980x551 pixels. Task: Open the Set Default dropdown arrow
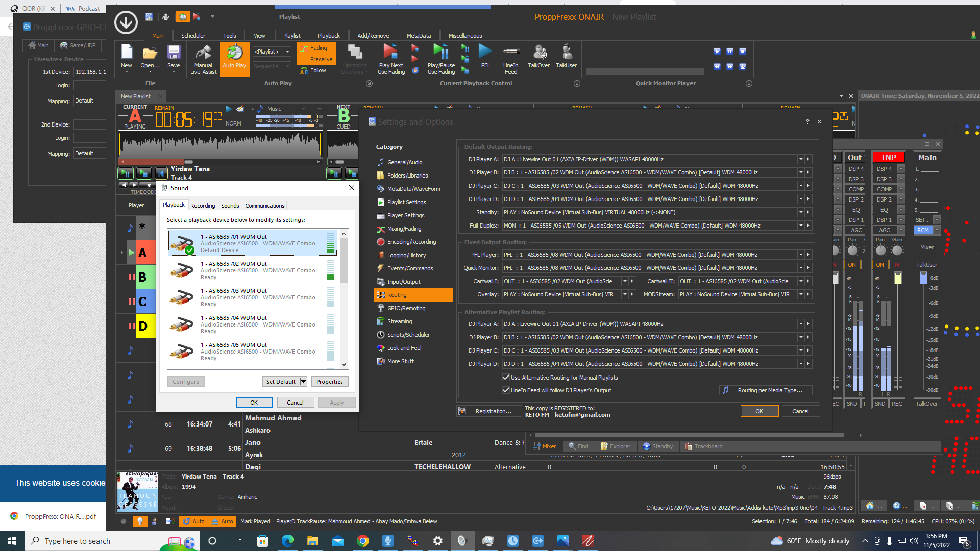click(303, 382)
